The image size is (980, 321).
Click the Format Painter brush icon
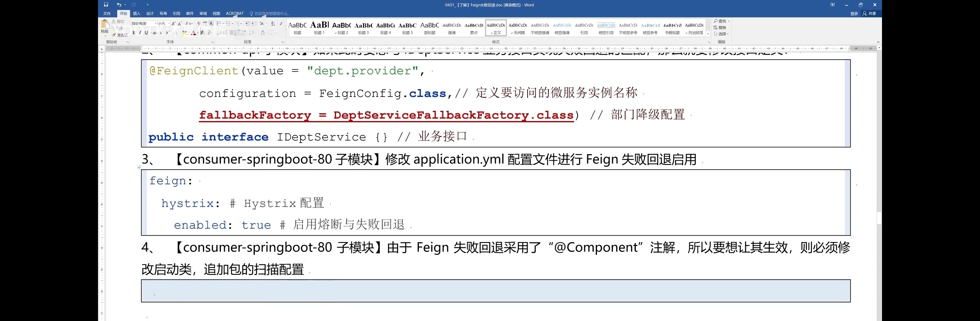click(114, 35)
